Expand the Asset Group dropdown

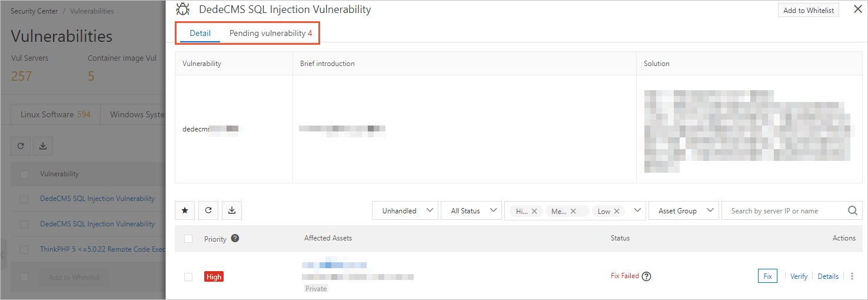(x=684, y=210)
